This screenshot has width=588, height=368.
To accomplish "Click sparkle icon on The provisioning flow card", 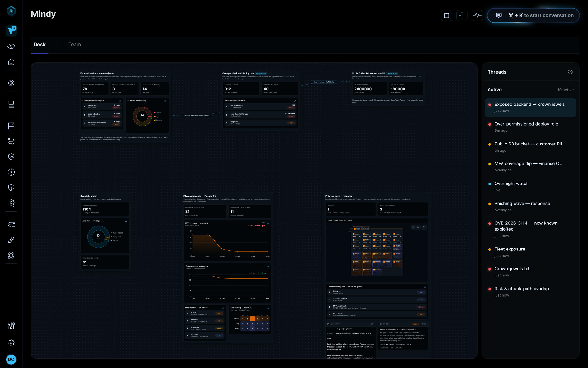I will [x=425, y=287].
